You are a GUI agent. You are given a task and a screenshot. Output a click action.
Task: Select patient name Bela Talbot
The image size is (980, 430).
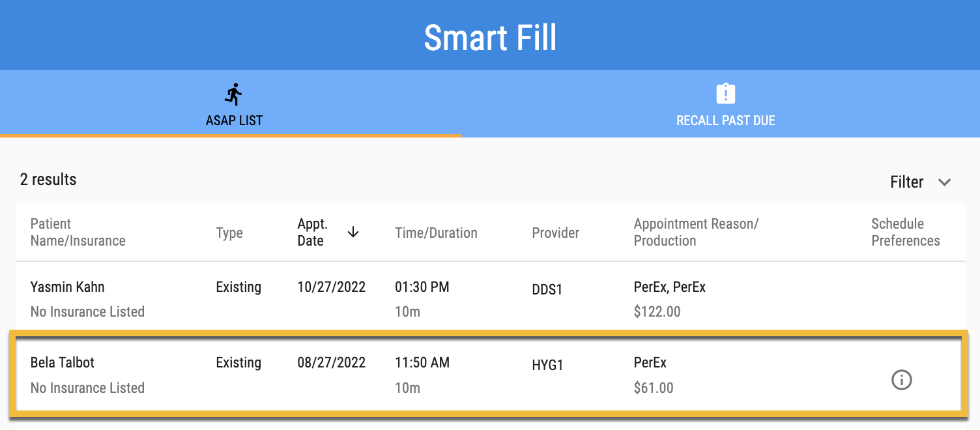coord(63,363)
